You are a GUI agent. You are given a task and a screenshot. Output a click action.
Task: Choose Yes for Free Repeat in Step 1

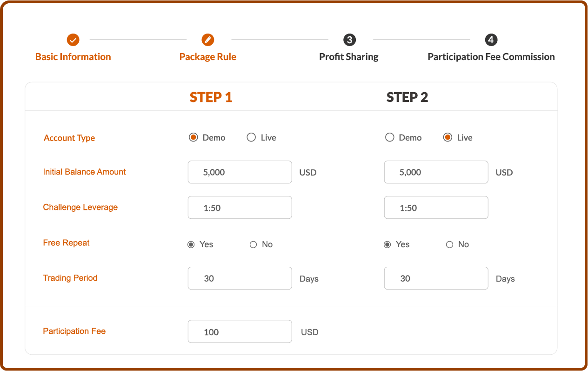191,244
